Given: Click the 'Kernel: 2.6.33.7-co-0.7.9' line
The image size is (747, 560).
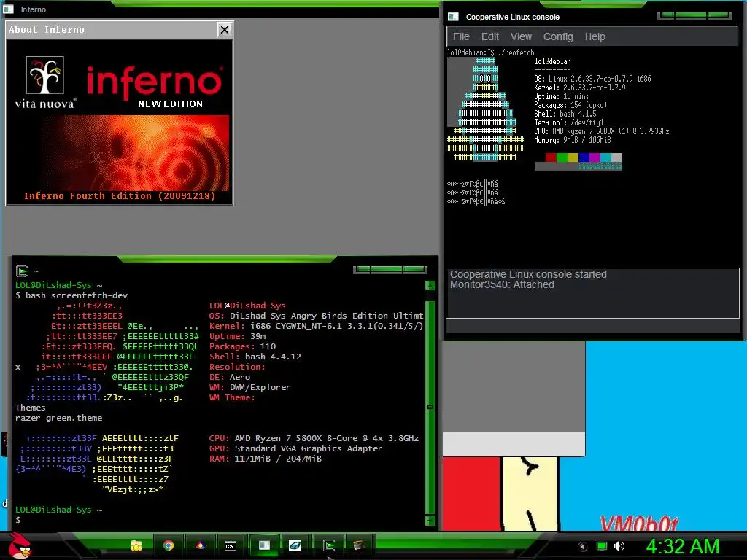Looking at the screenshot, I should point(579,87).
